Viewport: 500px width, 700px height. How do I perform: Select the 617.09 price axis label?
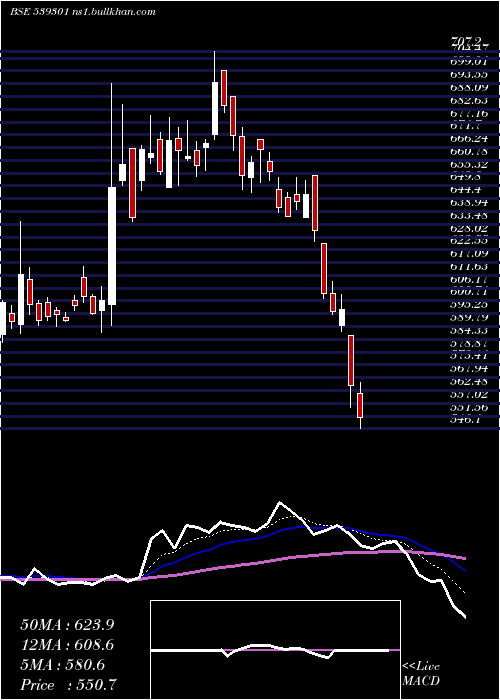[470, 254]
